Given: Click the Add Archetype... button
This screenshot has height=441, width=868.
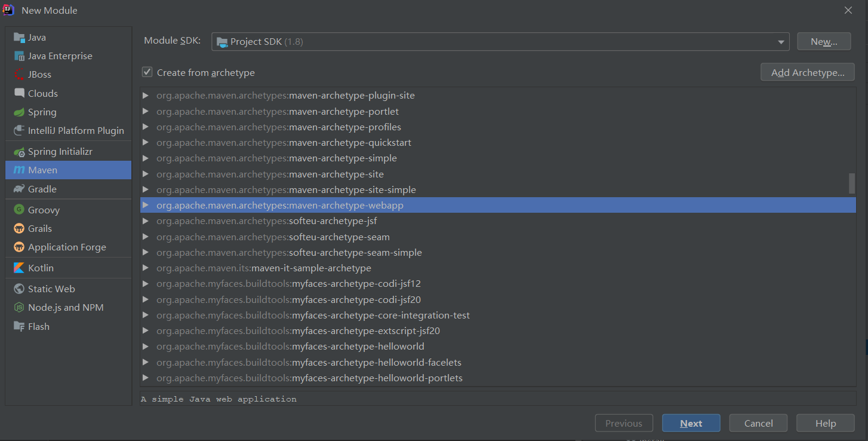Looking at the screenshot, I should click(808, 72).
